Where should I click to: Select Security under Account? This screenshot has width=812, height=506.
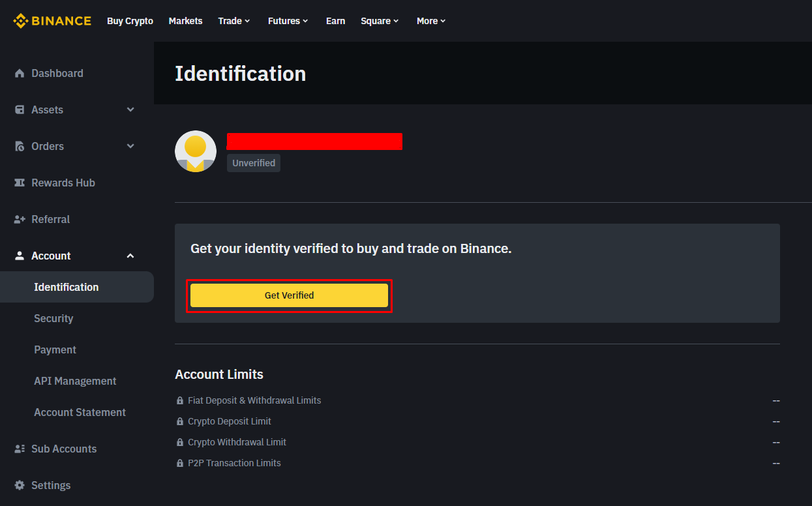click(53, 318)
